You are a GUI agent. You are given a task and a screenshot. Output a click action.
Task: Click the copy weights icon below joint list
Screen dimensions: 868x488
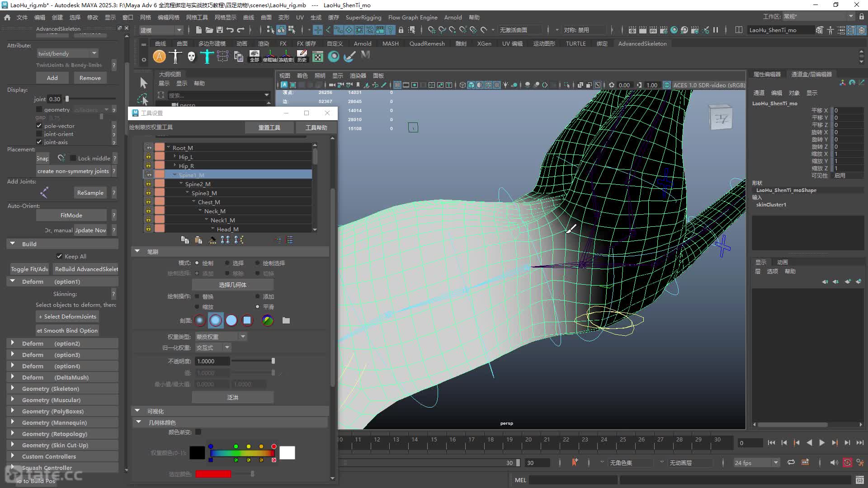[x=185, y=240]
